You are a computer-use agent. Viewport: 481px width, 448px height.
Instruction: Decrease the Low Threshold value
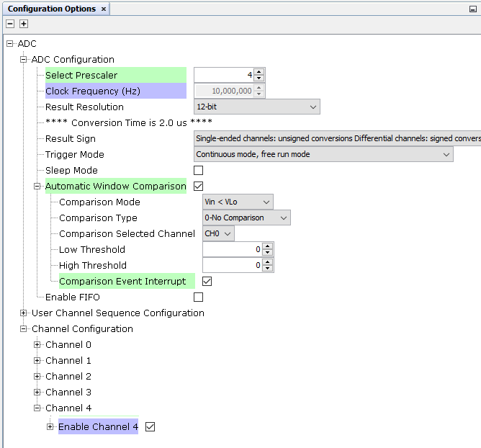(x=268, y=253)
